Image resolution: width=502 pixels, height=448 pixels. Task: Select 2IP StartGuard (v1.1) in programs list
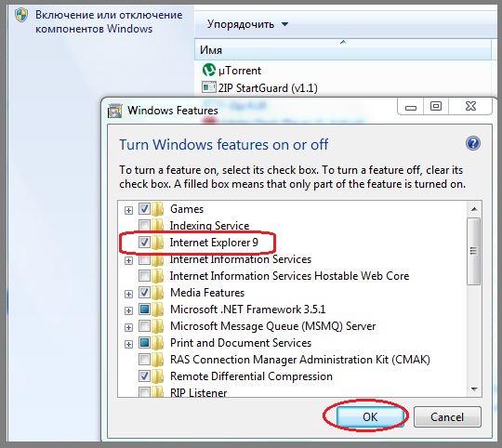pyautogui.click(x=268, y=87)
